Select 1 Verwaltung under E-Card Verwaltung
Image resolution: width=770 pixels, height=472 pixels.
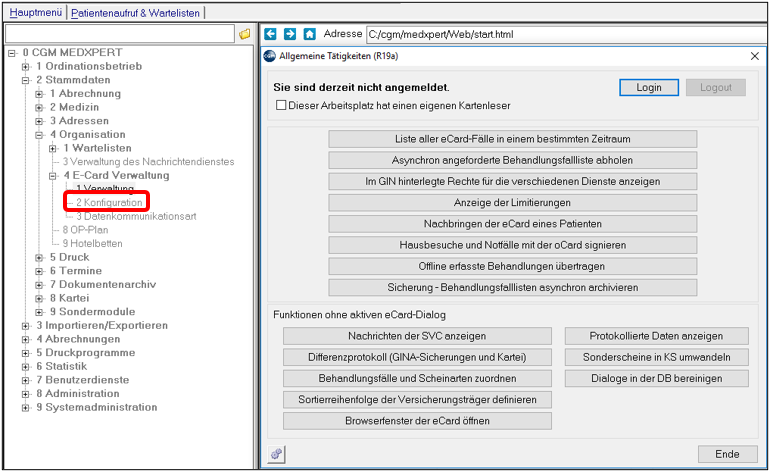coord(105,189)
